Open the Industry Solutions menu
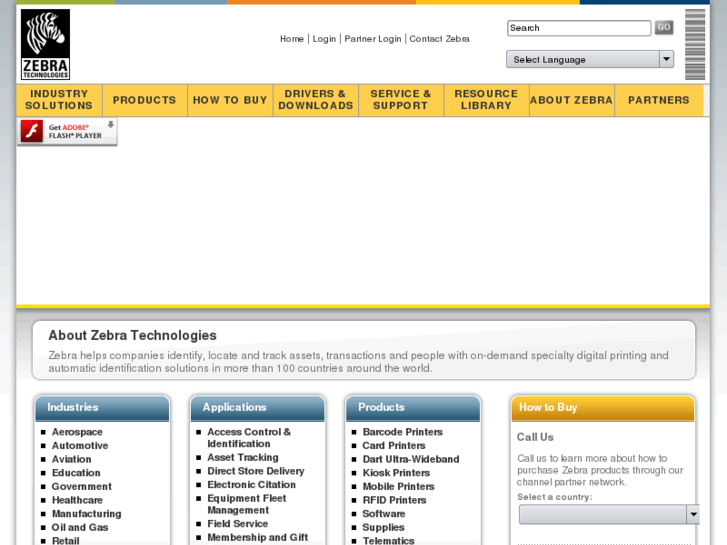This screenshot has height=545, width=727. tap(59, 100)
